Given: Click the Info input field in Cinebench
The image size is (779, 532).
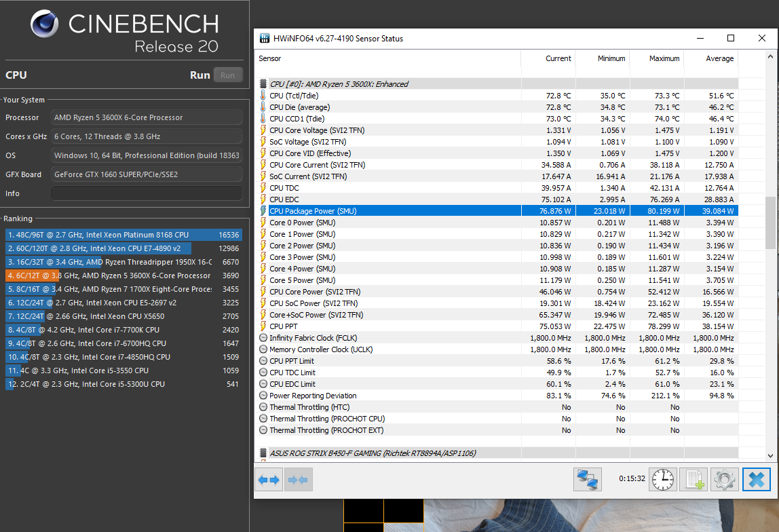Looking at the screenshot, I should [147, 193].
